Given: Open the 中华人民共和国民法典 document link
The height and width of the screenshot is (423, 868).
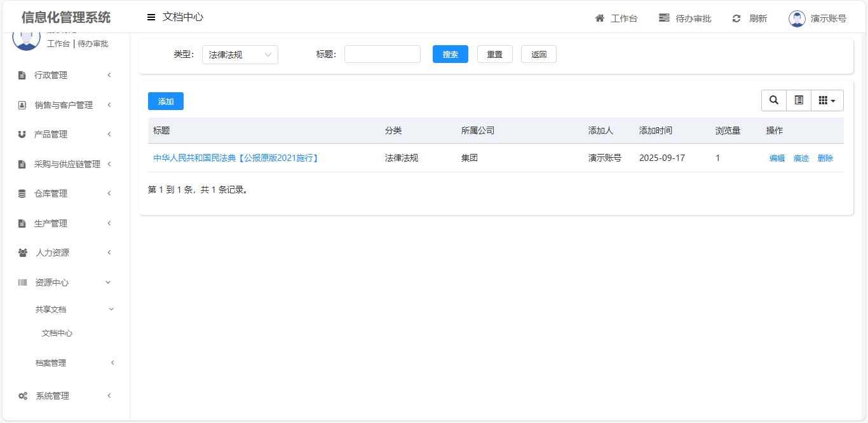Looking at the screenshot, I should point(236,158).
